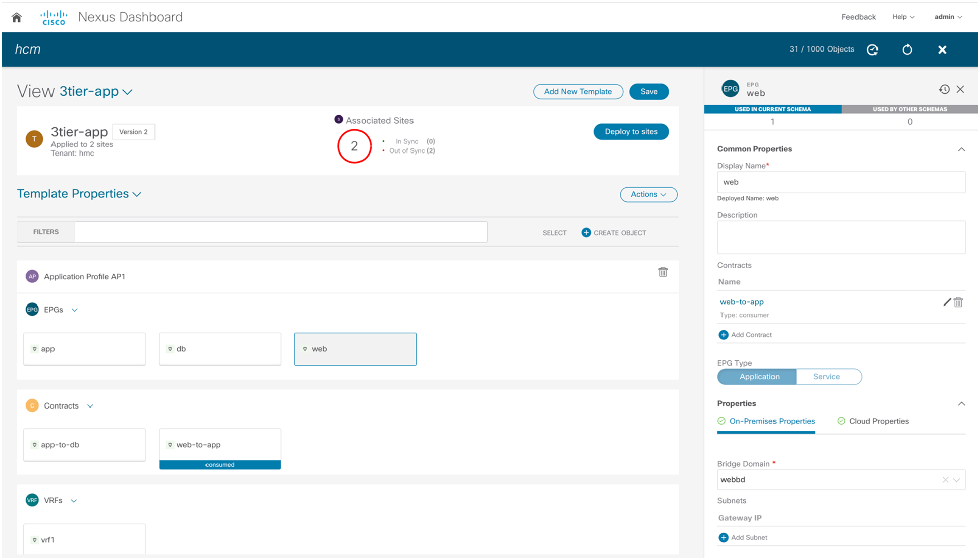Open the Bridge Domain dropdown arrow

tap(957, 480)
